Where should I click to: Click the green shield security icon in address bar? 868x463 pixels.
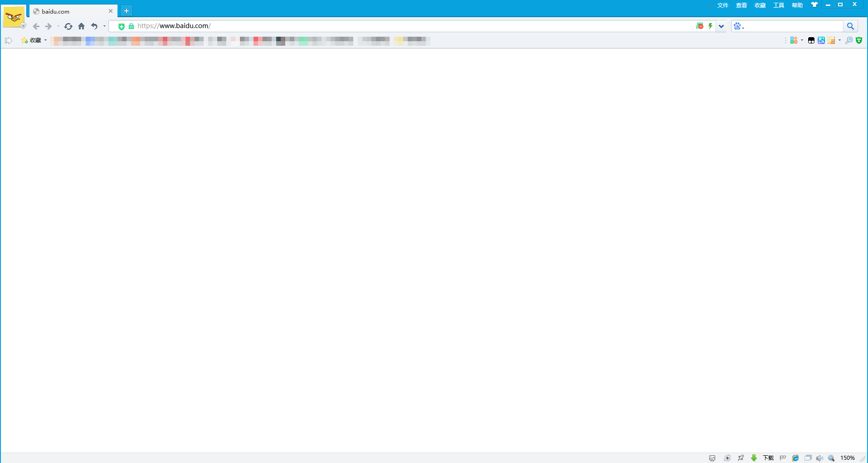[122, 26]
